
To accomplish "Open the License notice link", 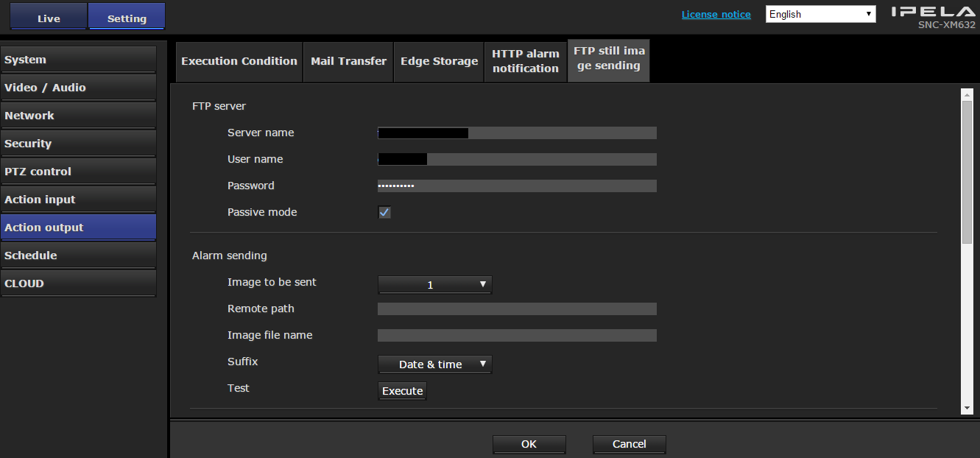I will point(716,14).
